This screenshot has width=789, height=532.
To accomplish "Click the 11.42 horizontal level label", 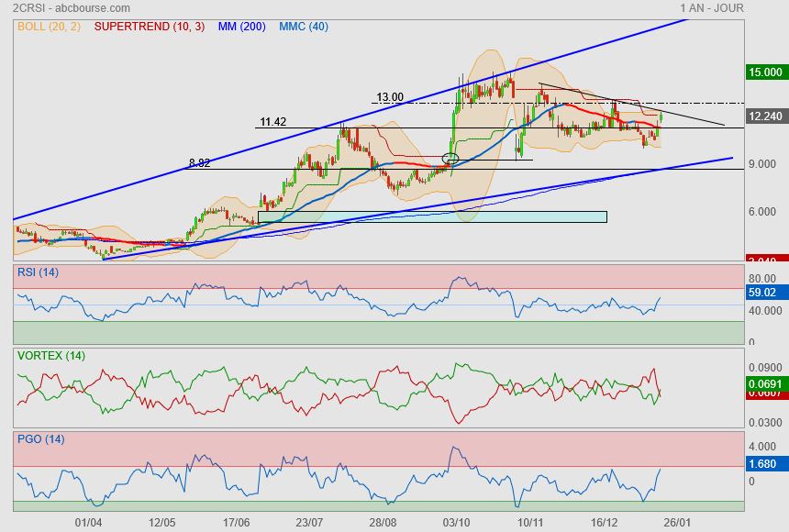I will [272, 121].
